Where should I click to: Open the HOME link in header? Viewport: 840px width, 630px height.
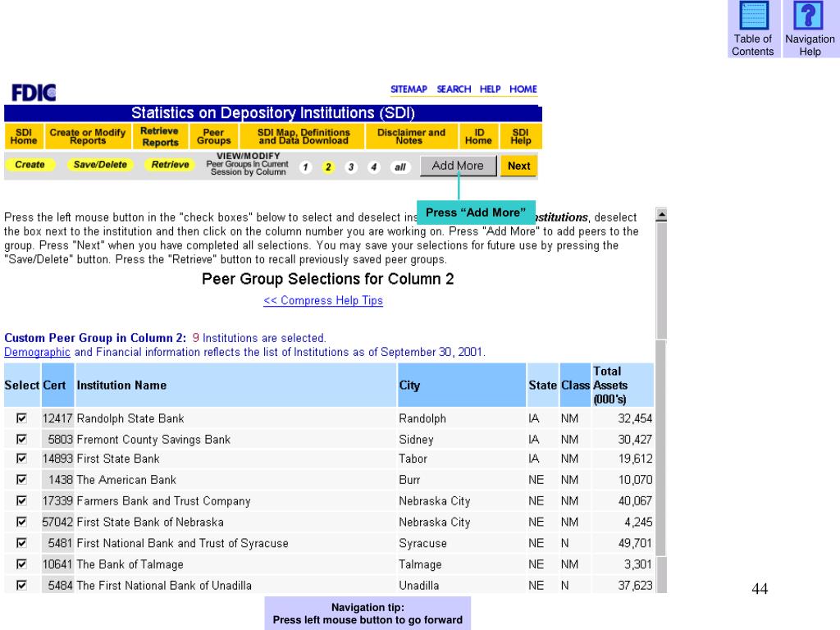pyautogui.click(x=523, y=89)
